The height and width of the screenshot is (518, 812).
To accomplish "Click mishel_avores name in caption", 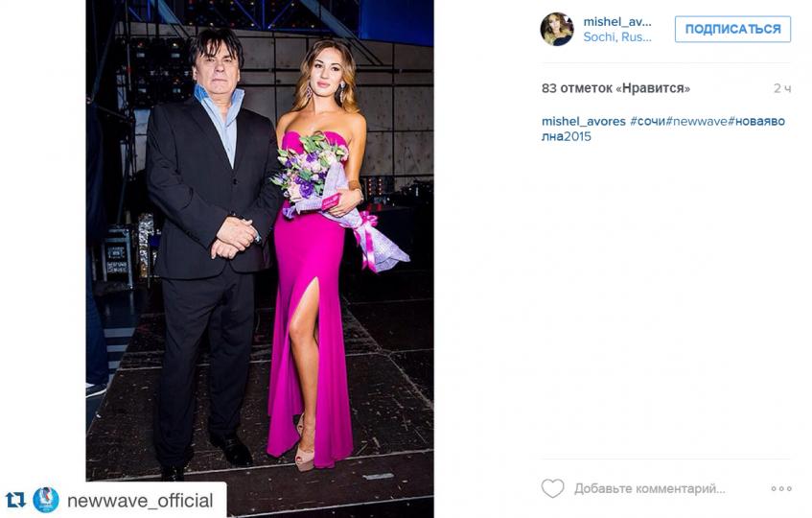I will click(584, 121).
